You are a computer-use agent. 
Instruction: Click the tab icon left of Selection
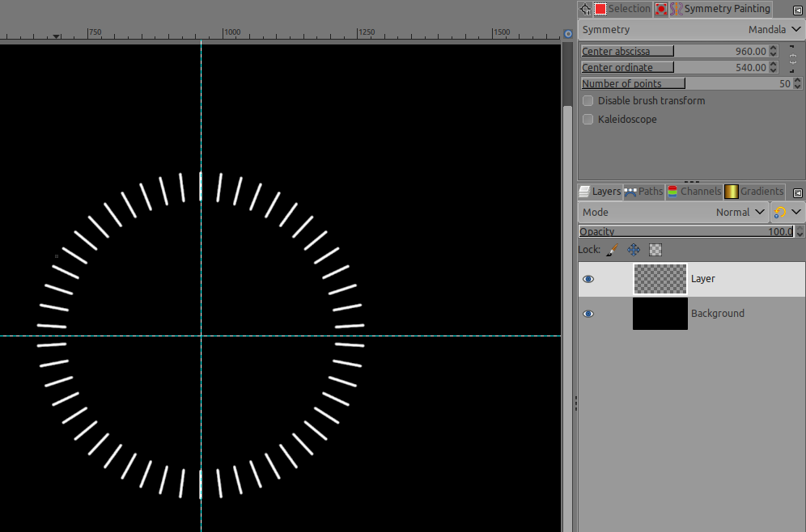(586, 9)
